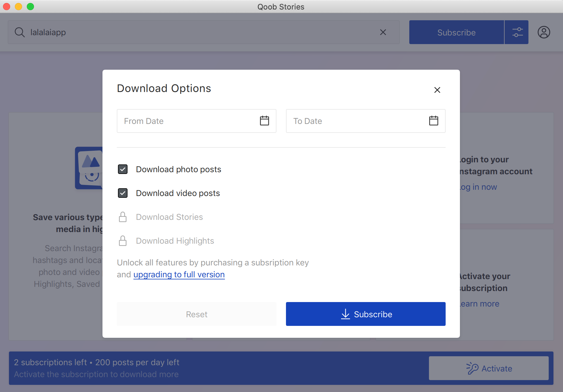Click the locked Download Highlights label
The width and height of the screenshot is (563, 392).
coord(175,241)
